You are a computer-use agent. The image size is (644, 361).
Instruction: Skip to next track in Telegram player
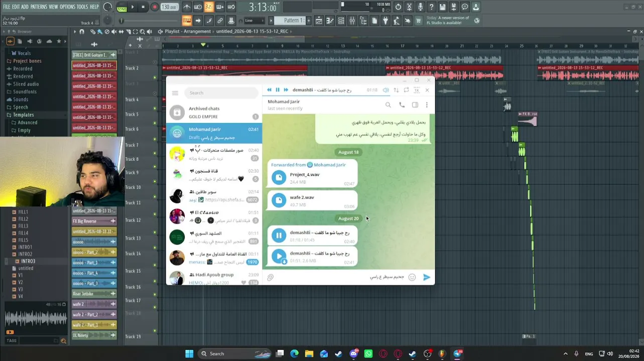[286, 90]
